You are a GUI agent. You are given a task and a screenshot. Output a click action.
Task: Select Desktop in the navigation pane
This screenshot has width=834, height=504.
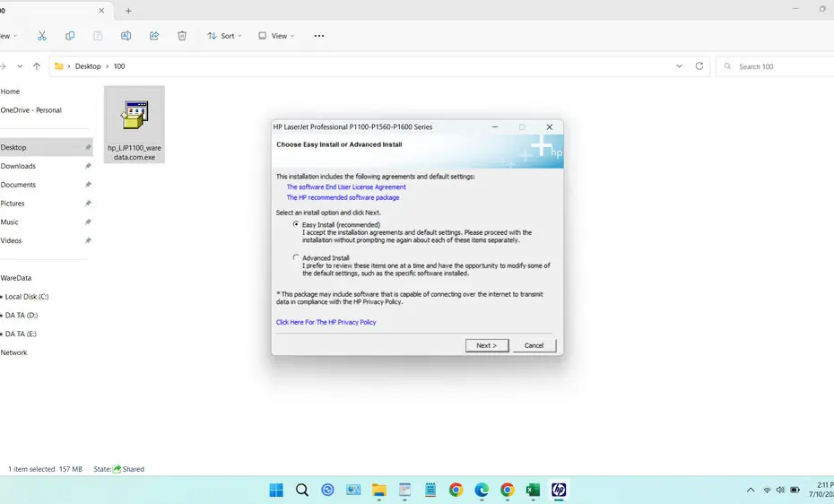tap(47, 147)
